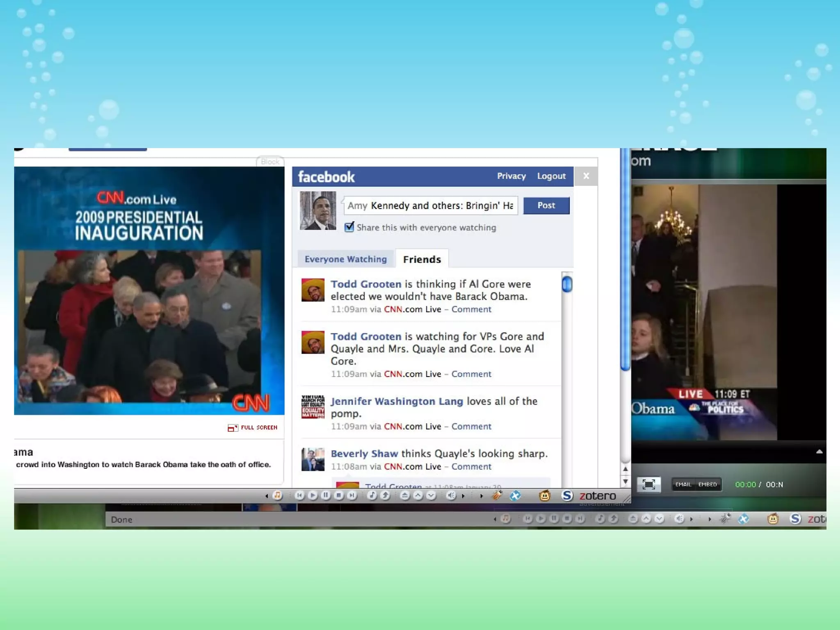Switch to the Everyone Watching tab
The width and height of the screenshot is (840, 630).
[x=345, y=259]
